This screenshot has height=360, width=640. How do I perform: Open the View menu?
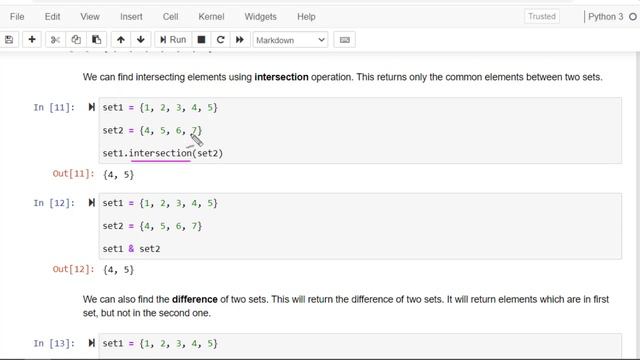(x=90, y=17)
